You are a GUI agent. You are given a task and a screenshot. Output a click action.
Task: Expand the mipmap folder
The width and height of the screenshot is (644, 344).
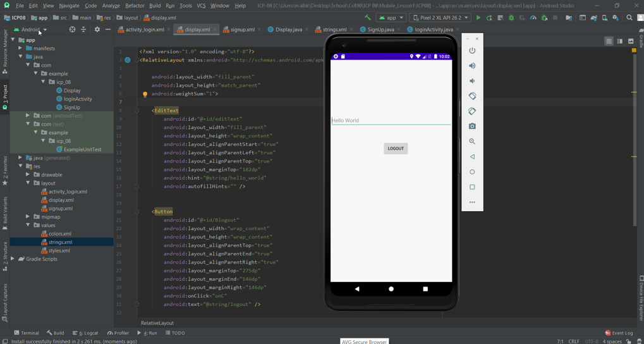[28, 217]
